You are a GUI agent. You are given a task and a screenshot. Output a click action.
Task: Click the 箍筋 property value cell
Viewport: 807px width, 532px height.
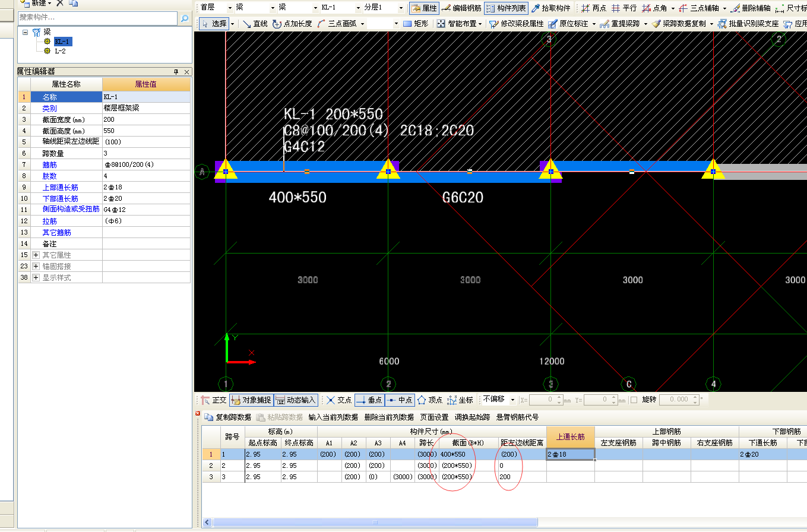147,164
